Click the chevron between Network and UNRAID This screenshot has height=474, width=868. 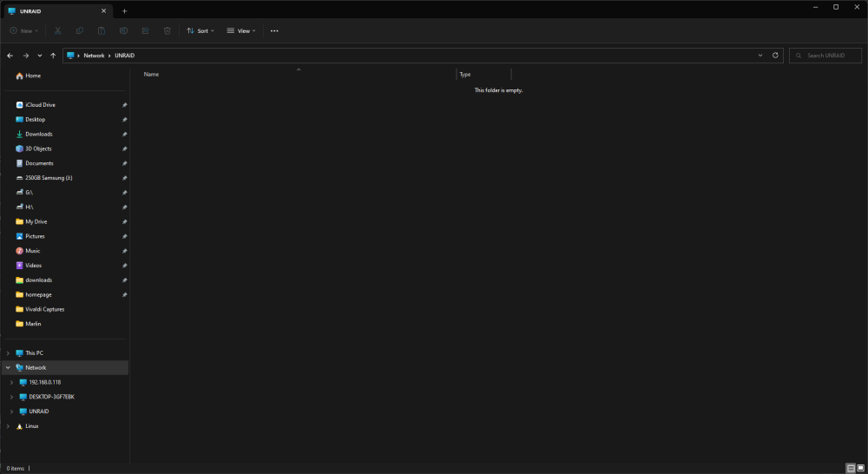pos(109,56)
